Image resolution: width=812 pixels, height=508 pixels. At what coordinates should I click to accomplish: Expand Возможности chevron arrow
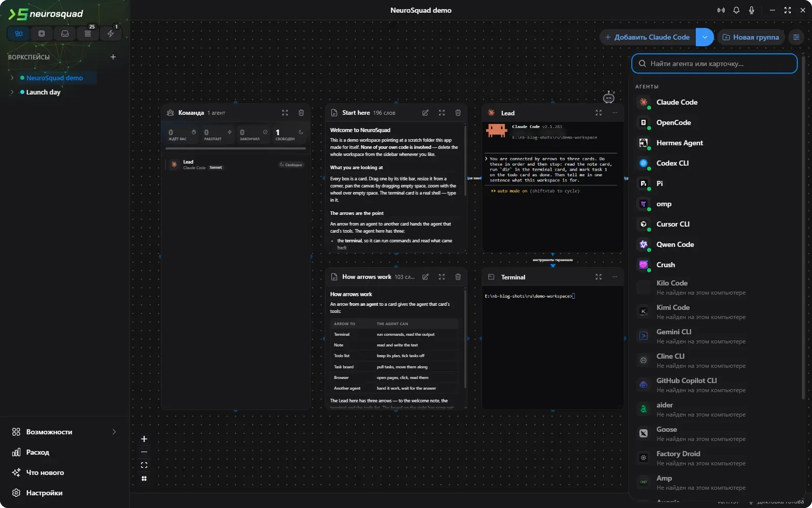114,432
